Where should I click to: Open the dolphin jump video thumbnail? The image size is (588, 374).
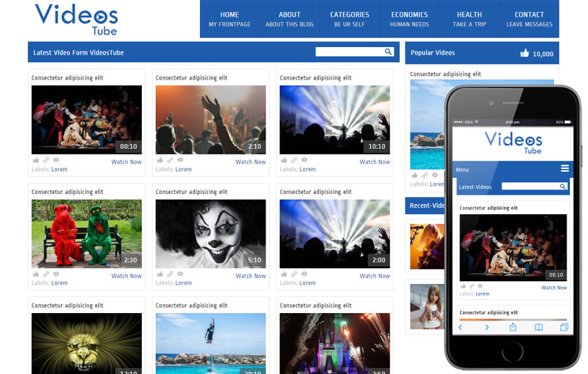pos(211,344)
